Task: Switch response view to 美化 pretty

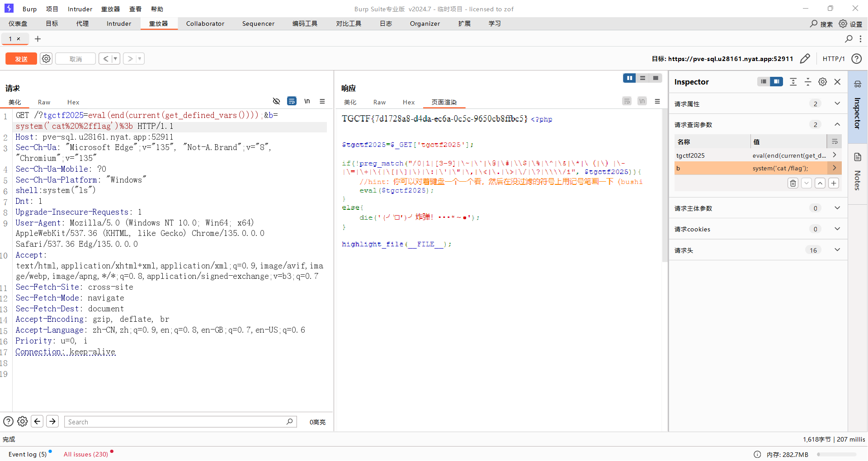Action: [x=350, y=102]
